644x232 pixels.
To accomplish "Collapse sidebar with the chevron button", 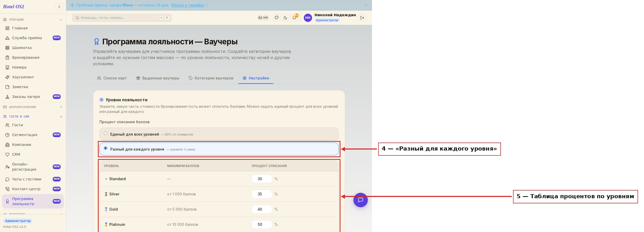I will [x=59, y=7].
